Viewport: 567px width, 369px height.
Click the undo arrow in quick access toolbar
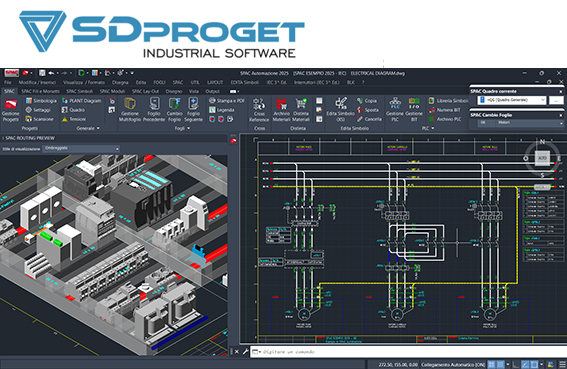coord(51,73)
